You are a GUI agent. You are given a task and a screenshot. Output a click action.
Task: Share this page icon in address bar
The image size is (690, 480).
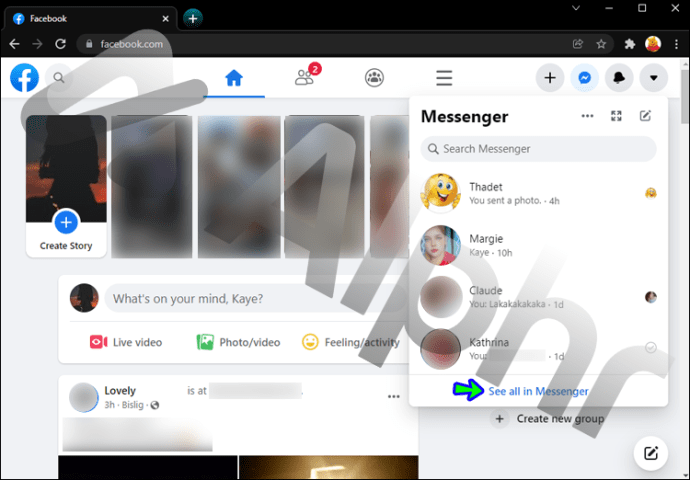click(578, 44)
